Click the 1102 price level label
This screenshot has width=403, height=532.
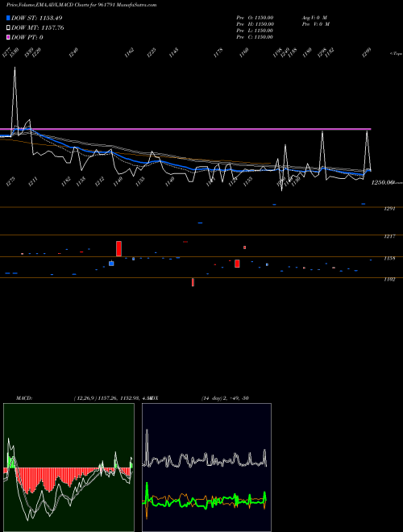pos(389,279)
